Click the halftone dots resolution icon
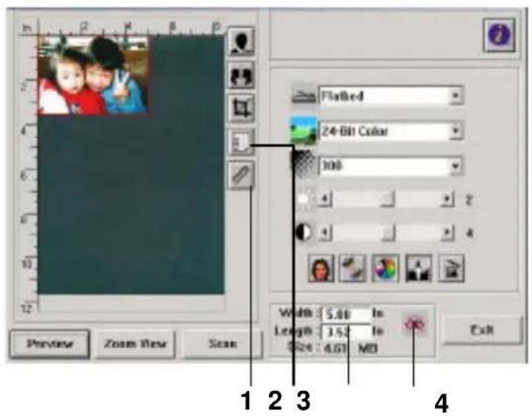The width and height of the screenshot is (532, 416). click(x=303, y=164)
